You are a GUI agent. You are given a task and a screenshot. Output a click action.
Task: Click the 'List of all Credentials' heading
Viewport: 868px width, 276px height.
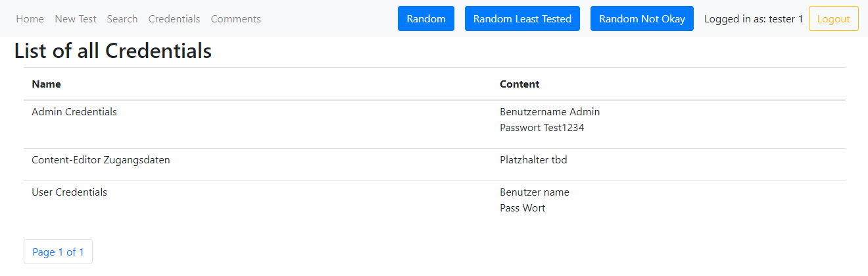pyautogui.click(x=113, y=51)
